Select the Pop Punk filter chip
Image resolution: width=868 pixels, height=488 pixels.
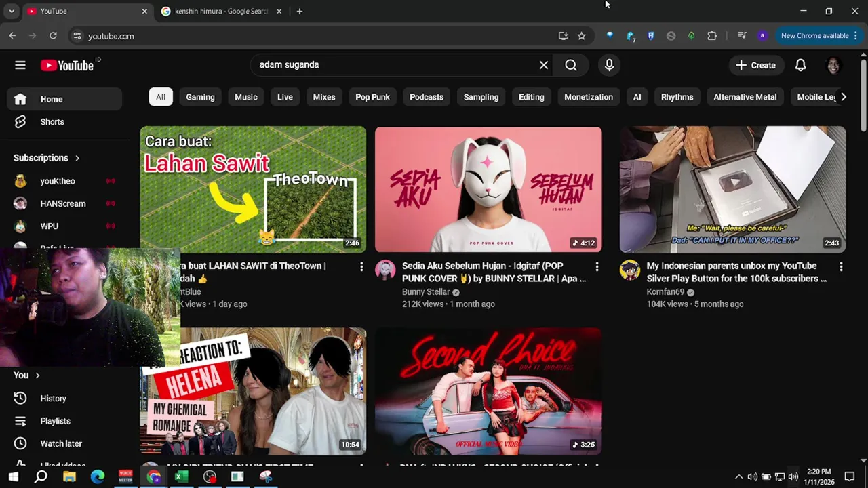tap(372, 97)
